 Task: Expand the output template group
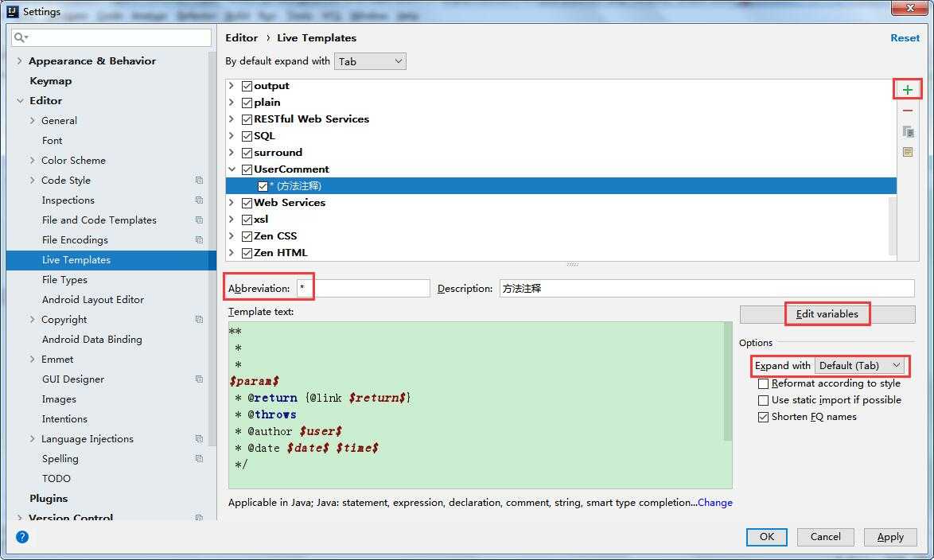232,86
